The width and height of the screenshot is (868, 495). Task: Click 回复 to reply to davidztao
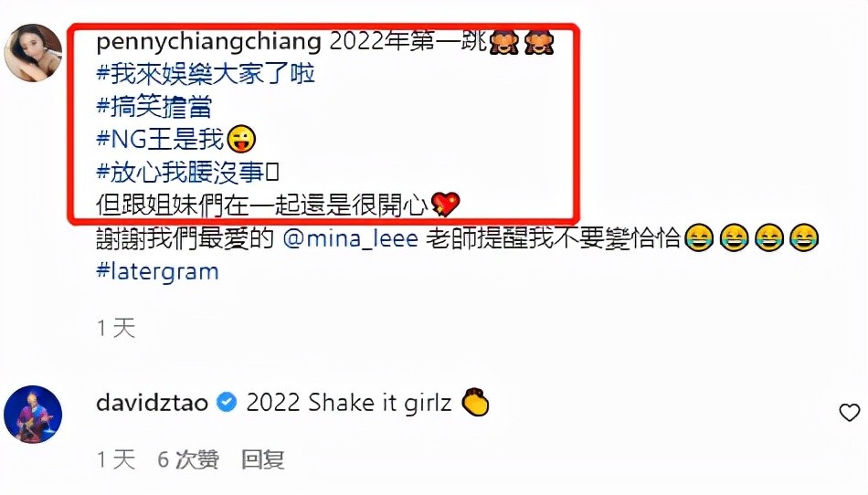pyautogui.click(x=263, y=459)
